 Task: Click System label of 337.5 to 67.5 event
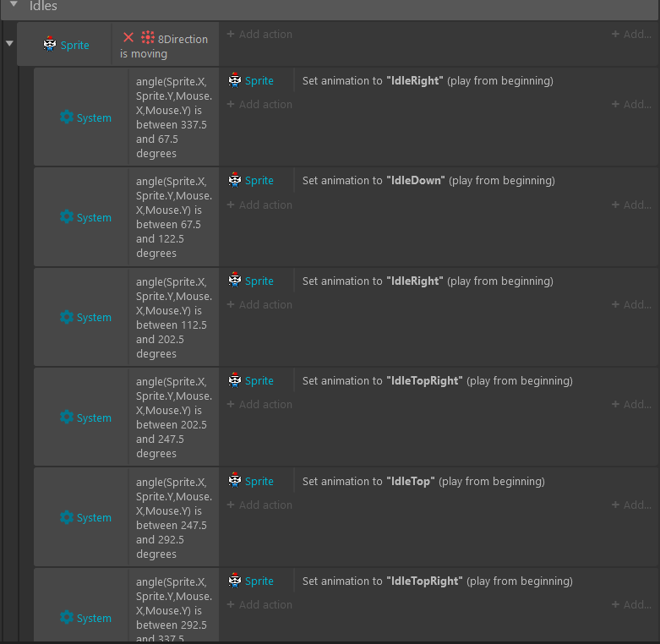[x=94, y=117]
